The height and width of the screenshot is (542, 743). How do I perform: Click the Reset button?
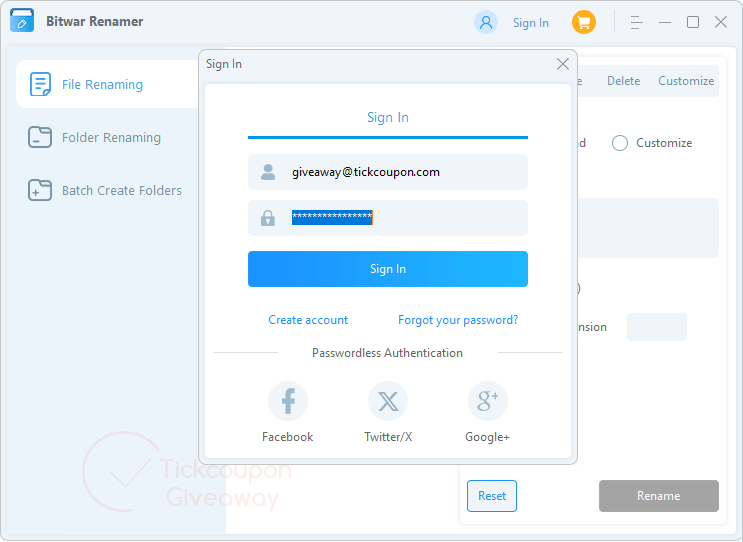tap(492, 496)
